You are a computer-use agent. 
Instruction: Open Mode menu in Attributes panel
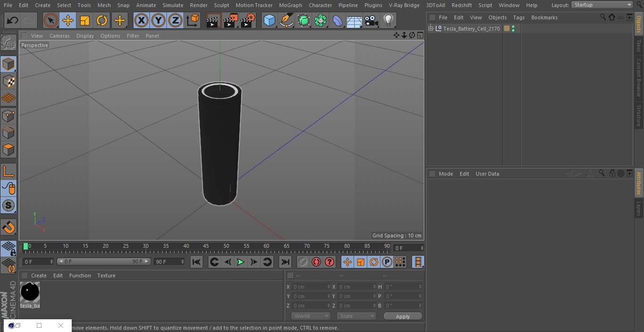click(446, 174)
